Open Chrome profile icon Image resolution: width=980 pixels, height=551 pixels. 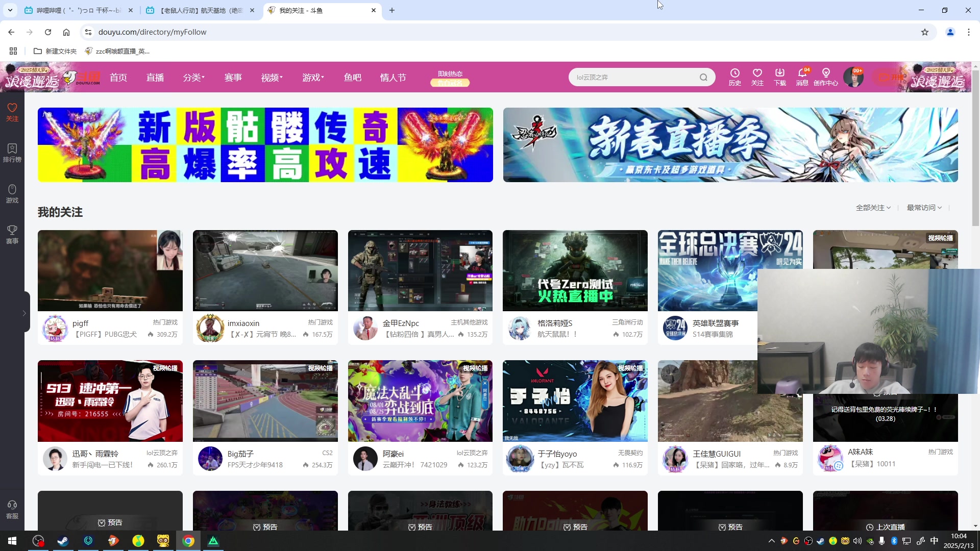(x=950, y=32)
